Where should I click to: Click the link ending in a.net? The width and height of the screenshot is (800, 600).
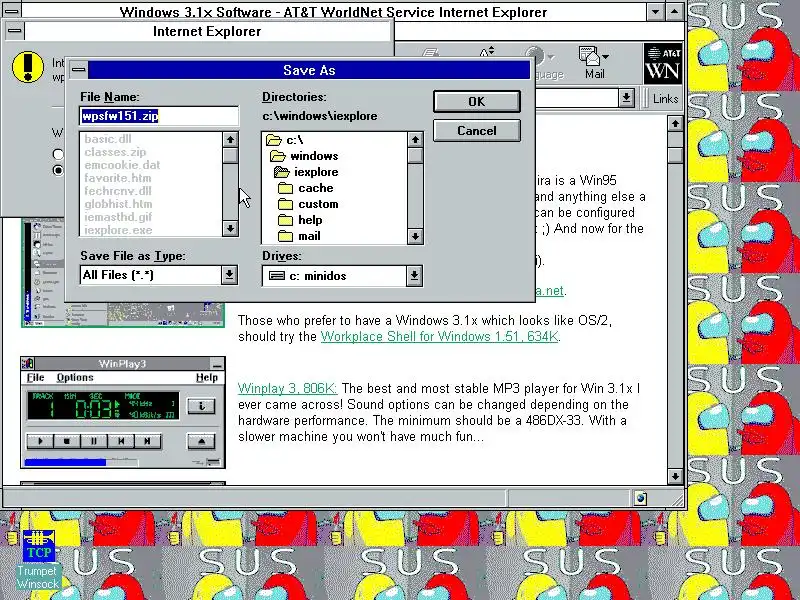(549, 290)
